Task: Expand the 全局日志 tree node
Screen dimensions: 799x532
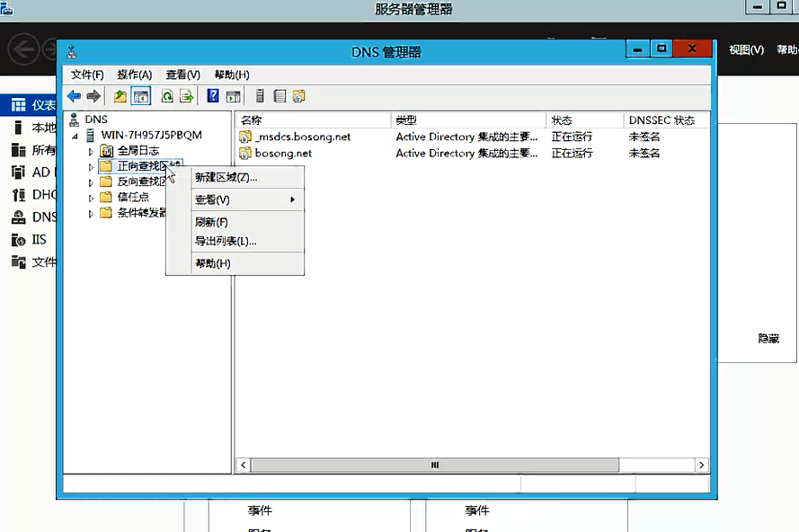Action: tap(91, 151)
